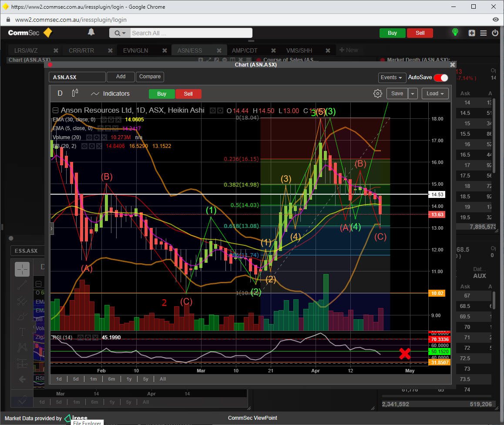504x425 pixels.
Task: Expand the side panel arrow on chart's left edge
Action: click(51, 228)
